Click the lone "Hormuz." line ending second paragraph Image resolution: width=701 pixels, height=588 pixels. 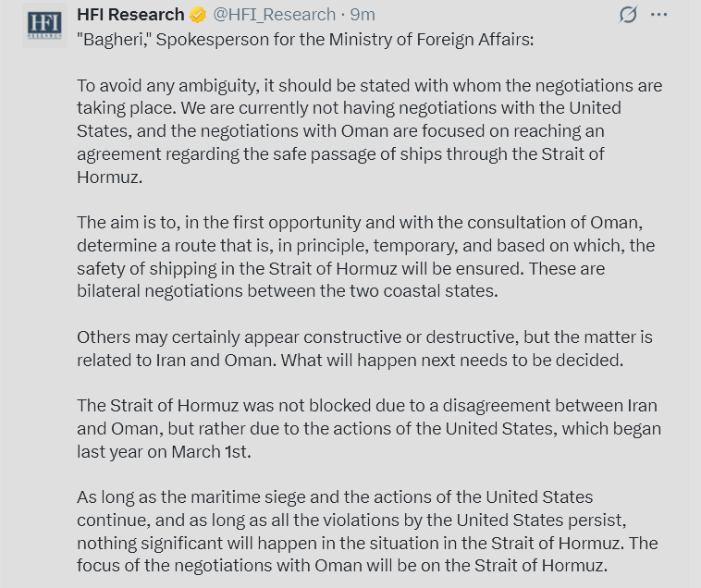pyautogui.click(x=109, y=177)
